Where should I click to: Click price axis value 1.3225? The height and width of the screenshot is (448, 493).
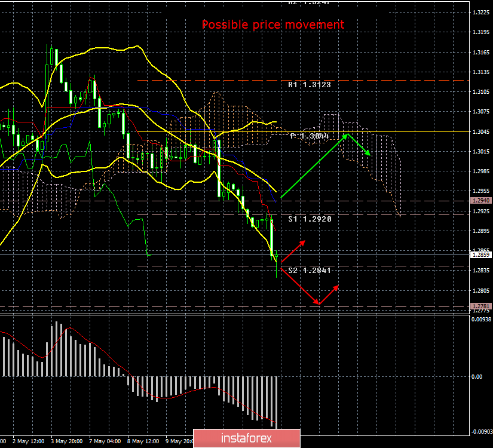pos(482,13)
